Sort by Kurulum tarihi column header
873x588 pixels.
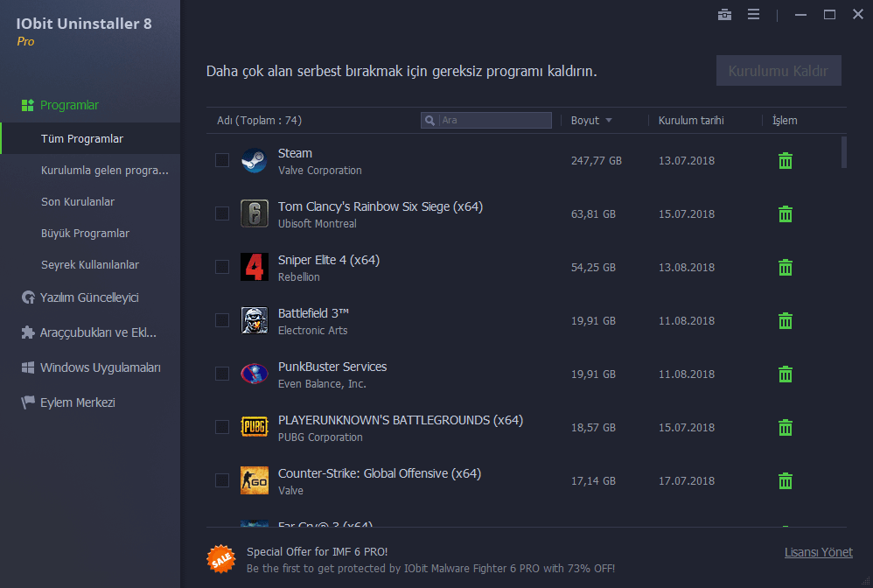tap(691, 120)
